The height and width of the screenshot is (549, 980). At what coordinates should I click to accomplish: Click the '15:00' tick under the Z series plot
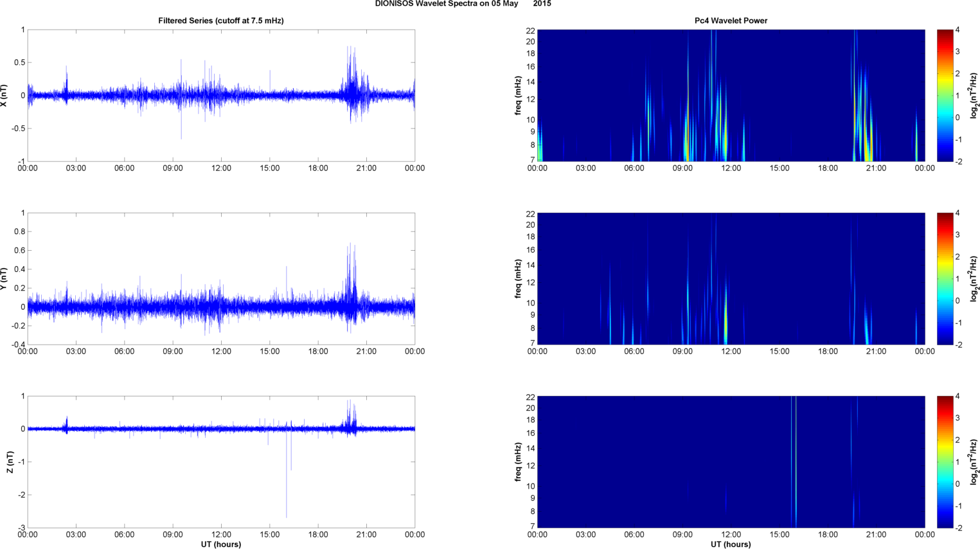click(x=269, y=535)
